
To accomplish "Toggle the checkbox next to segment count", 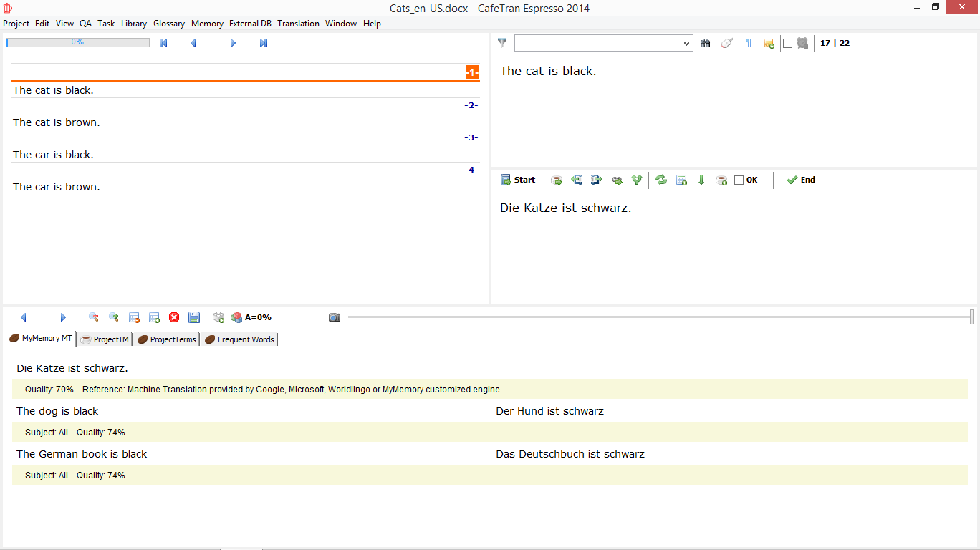I will point(788,44).
